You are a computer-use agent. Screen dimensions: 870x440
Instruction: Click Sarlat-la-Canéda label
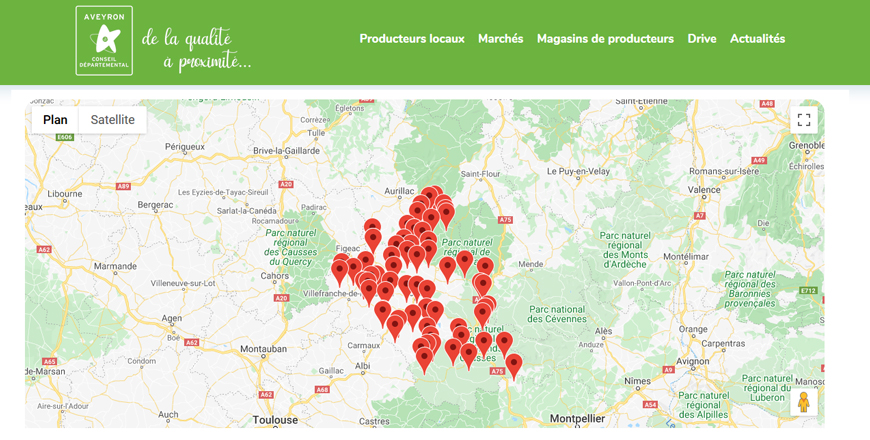[x=246, y=211]
